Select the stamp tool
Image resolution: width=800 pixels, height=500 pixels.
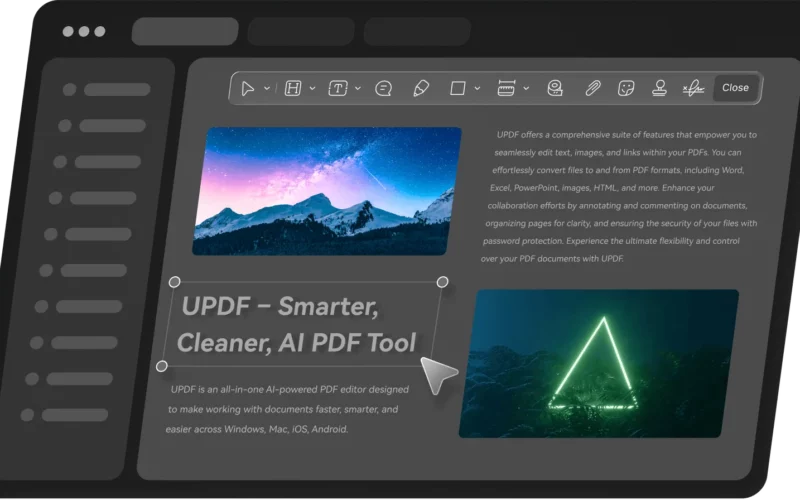[x=659, y=88]
